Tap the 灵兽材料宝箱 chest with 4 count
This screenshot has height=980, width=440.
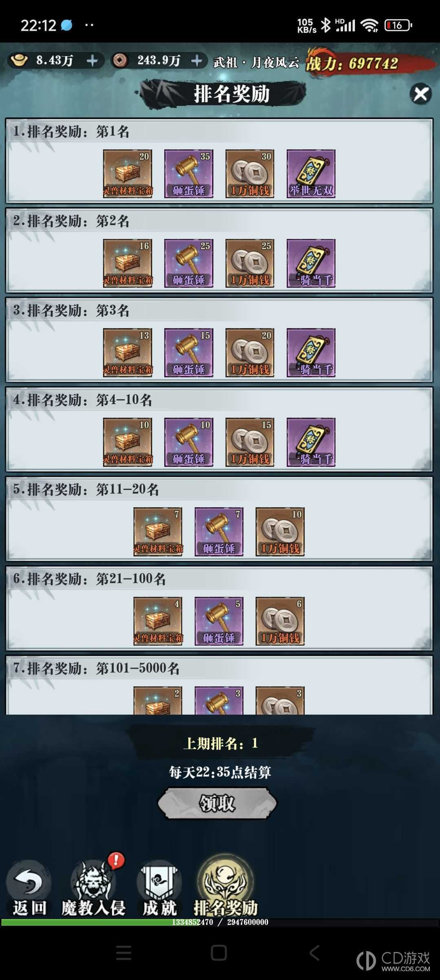click(x=158, y=621)
